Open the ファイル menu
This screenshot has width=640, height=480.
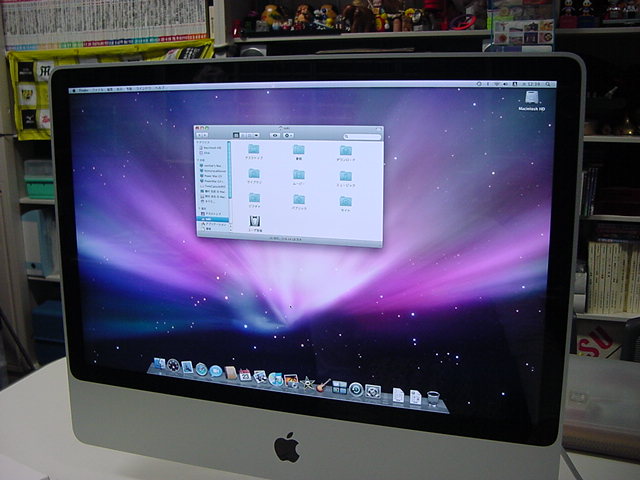point(98,90)
